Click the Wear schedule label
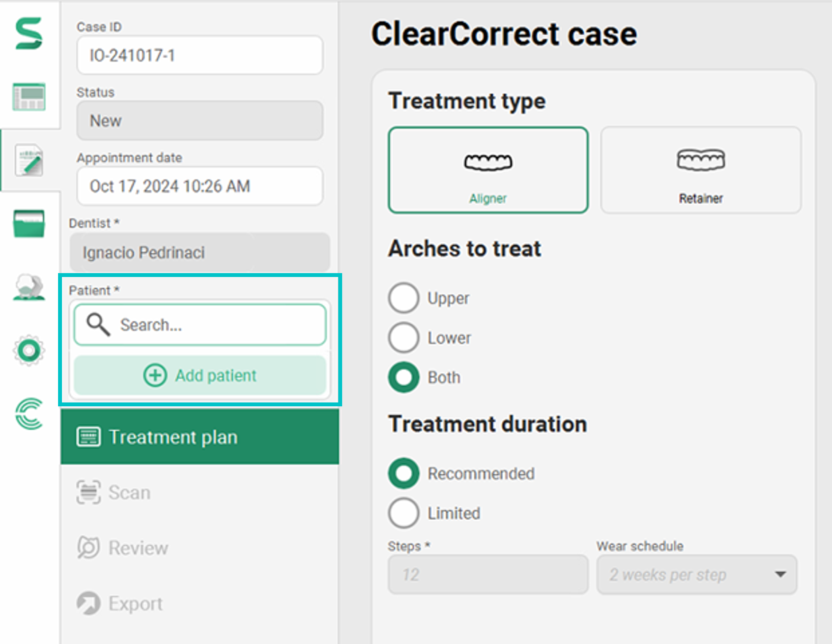The image size is (832, 644). pyautogui.click(x=640, y=546)
